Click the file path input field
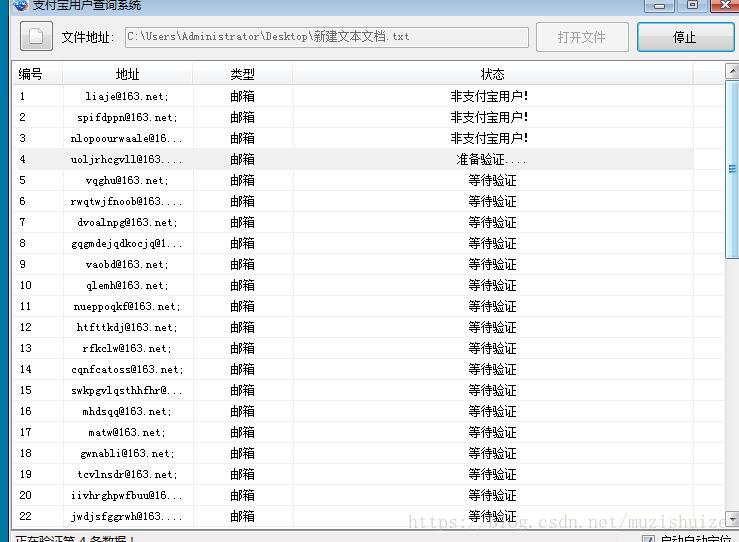Image resolution: width=739 pixels, height=542 pixels. point(327,37)
